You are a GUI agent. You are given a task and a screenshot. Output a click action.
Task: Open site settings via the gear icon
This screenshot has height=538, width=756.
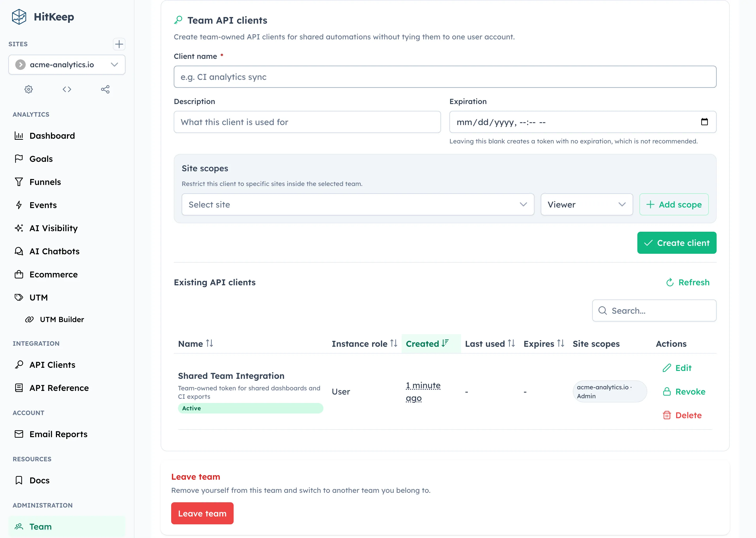click(28, 89)
